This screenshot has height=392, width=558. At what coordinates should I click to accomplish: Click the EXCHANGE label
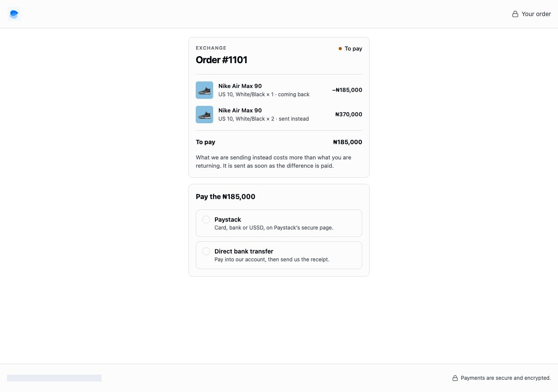tap(211, 48)
